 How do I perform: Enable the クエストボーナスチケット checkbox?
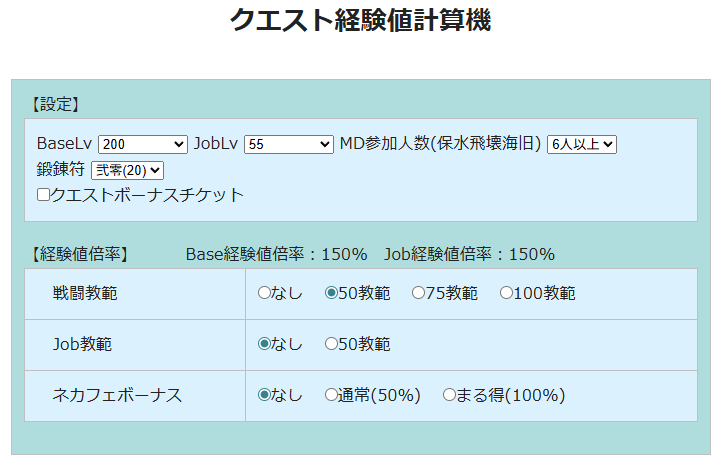(44, 195)
